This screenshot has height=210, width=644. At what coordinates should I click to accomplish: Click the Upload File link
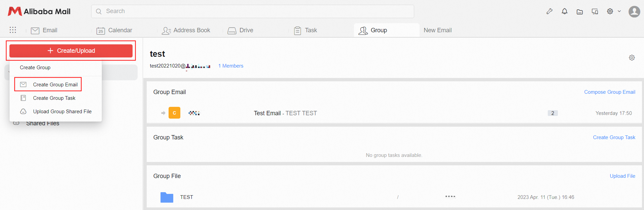click(x=622, y=176)
